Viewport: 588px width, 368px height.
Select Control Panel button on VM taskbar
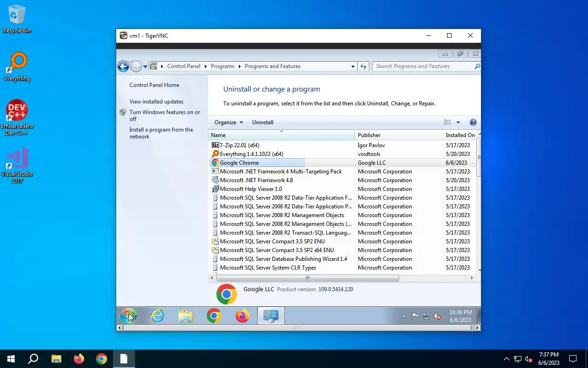(271, 316)
